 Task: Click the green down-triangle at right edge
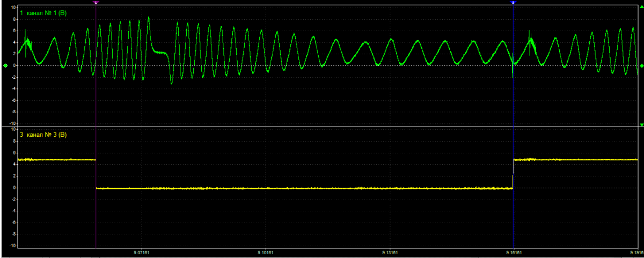click(x=641, y=124)
